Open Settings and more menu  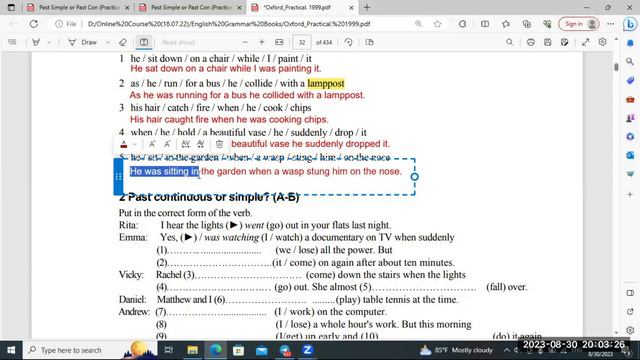610,24
